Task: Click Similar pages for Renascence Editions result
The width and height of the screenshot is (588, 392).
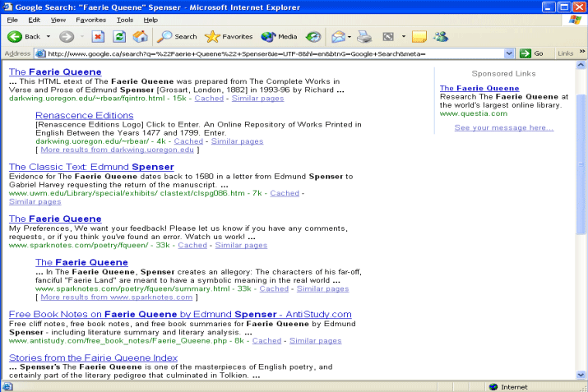Action: [x=238, y=141]
